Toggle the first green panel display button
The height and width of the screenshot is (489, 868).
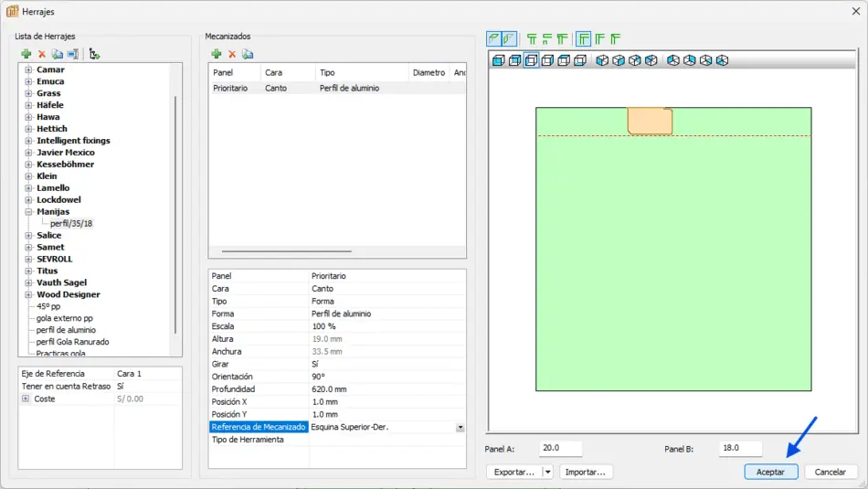tap(494, 39)
